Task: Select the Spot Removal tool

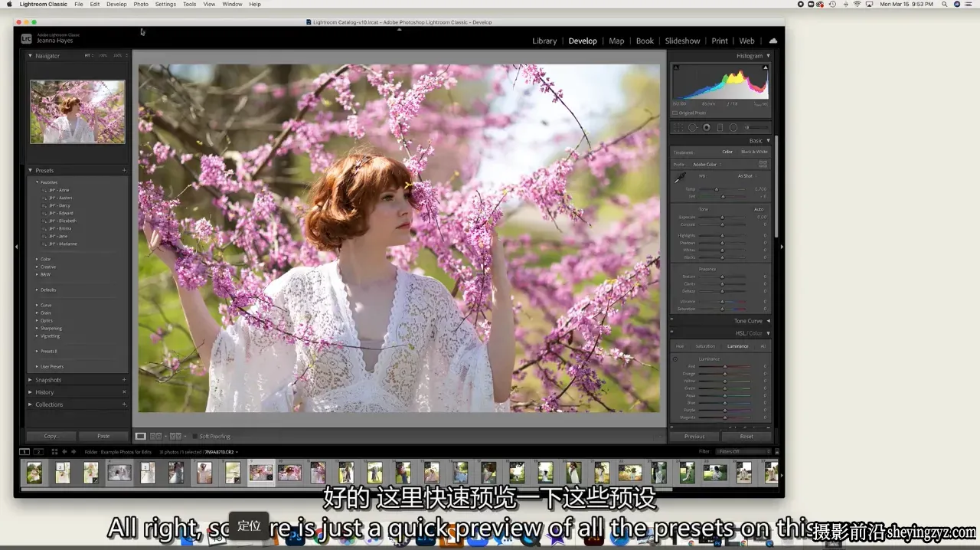Action: tap(692, 128)
